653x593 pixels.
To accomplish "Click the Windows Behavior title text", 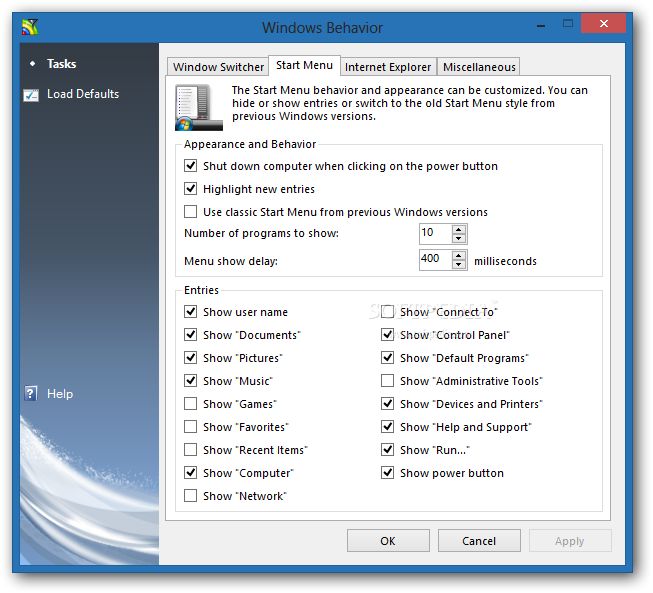I will pos(322,28).
